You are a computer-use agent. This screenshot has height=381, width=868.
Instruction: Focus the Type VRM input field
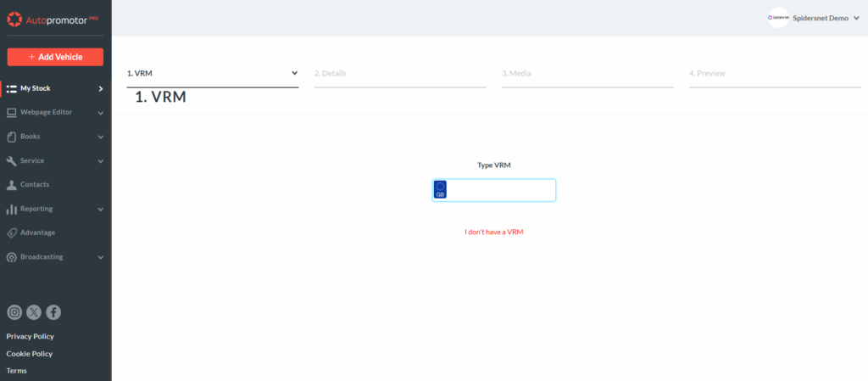(500, 190)
